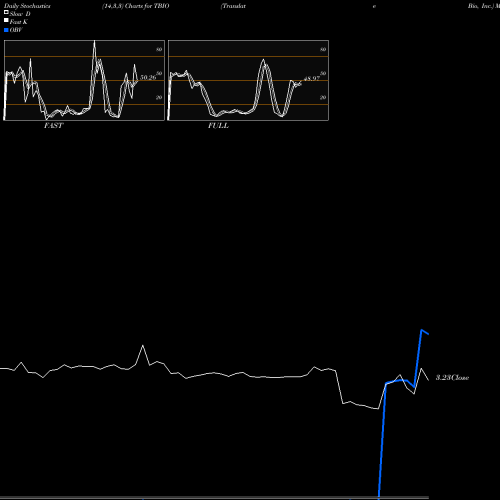Viewport: 500px width, 500px height.
Task: Click the 'Daily Stochastics' title text
Action: pyautogui.click(x=27, y=6)
